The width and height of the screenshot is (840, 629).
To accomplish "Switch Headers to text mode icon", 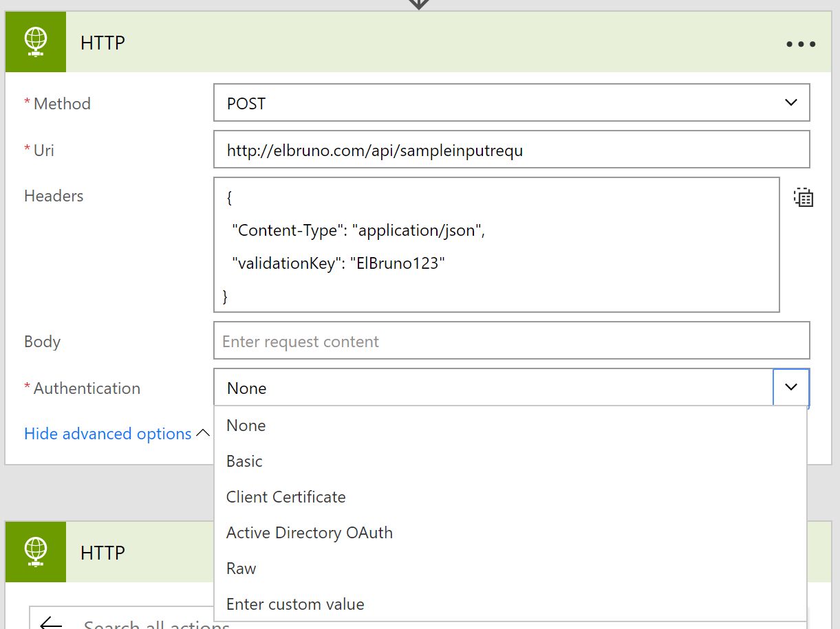I will click(x=803, y=197).
